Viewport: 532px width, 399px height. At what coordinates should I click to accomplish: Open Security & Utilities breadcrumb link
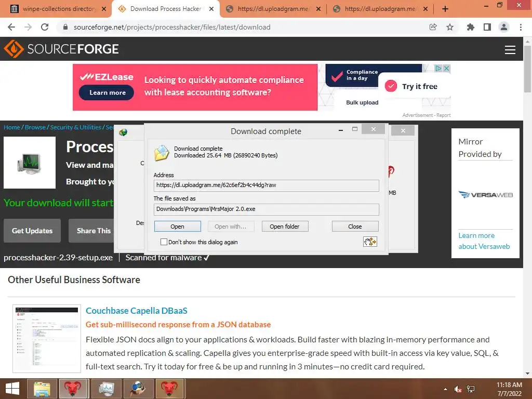(76, 127)
